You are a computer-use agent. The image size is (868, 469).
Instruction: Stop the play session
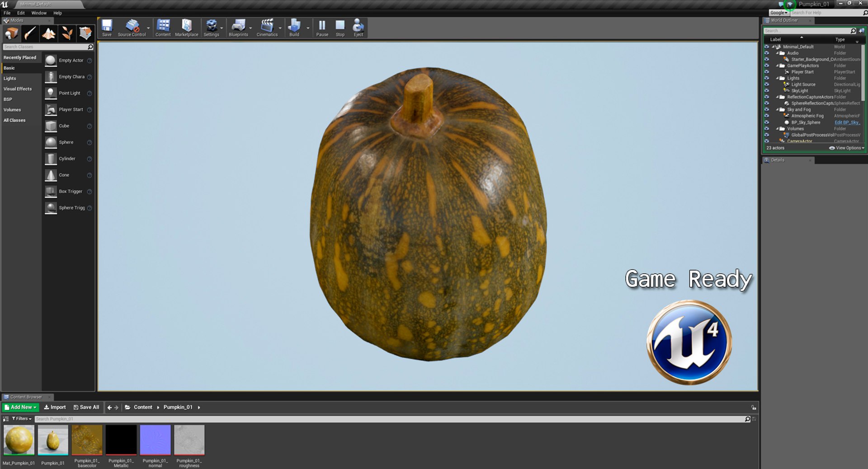tap(340, 28)
